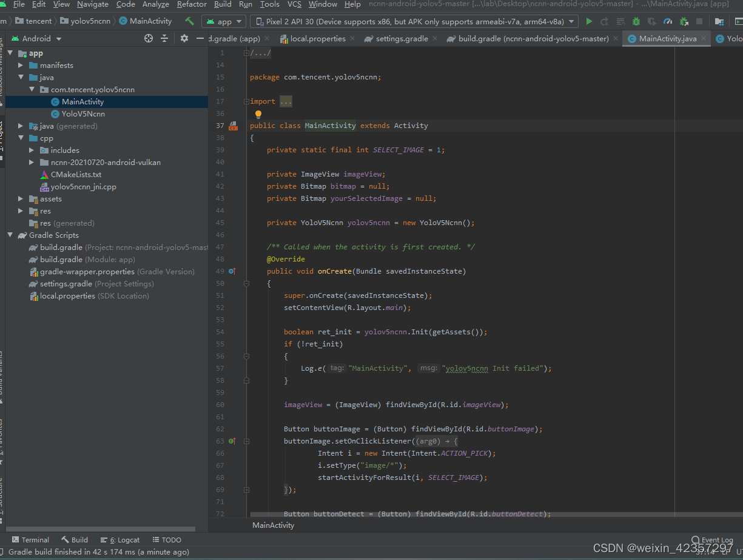Viewport: 743px width, 560px height.
Task: Collapse the com.tencent.yolov5ncnn package
Action: [32, 90]
